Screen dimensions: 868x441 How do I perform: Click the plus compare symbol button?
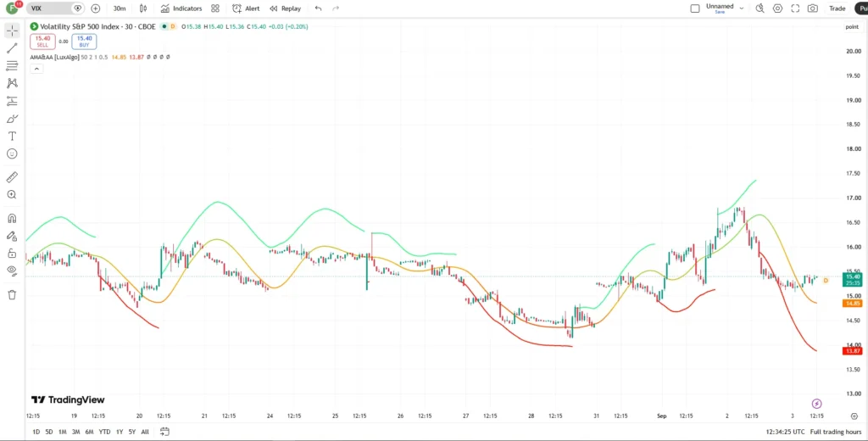click(95, 8)
